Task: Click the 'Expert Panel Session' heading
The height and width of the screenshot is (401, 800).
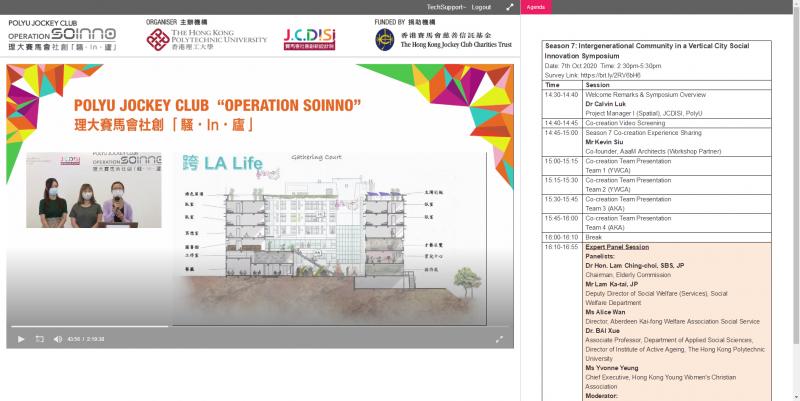Action: click(617, 247)
